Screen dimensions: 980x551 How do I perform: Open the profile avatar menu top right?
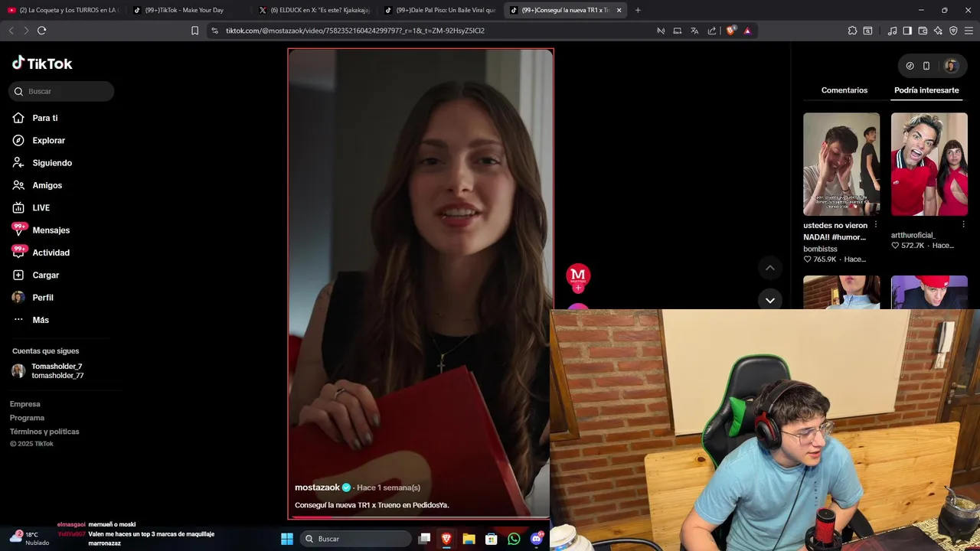click(x=951, y=66)
